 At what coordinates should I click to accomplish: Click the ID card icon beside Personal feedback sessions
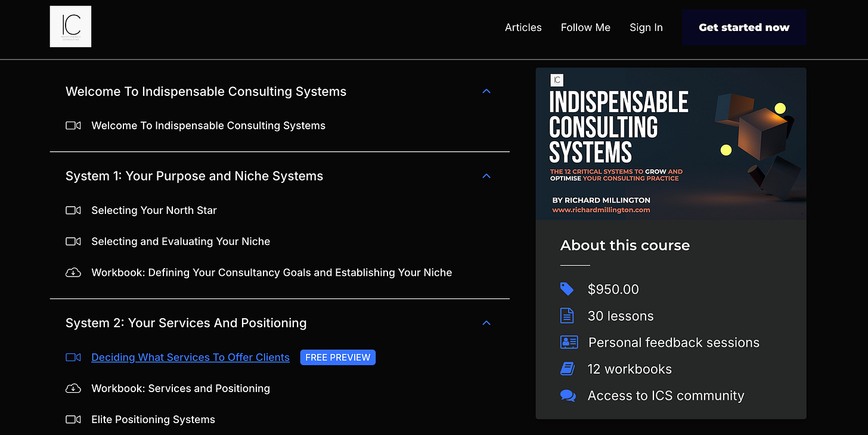pyautogui.click(x=569, y=343)
